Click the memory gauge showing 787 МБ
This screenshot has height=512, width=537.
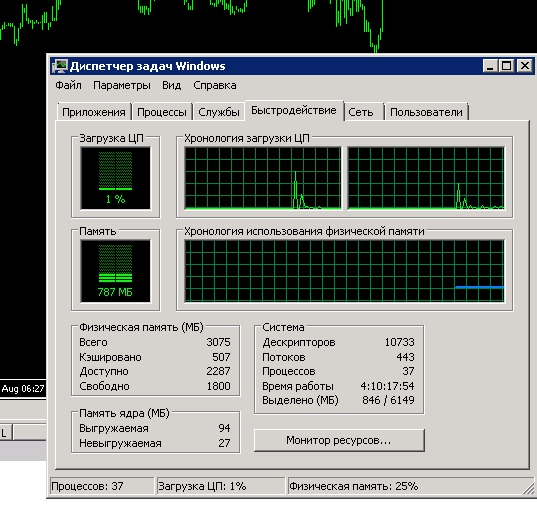coord(115,271)
